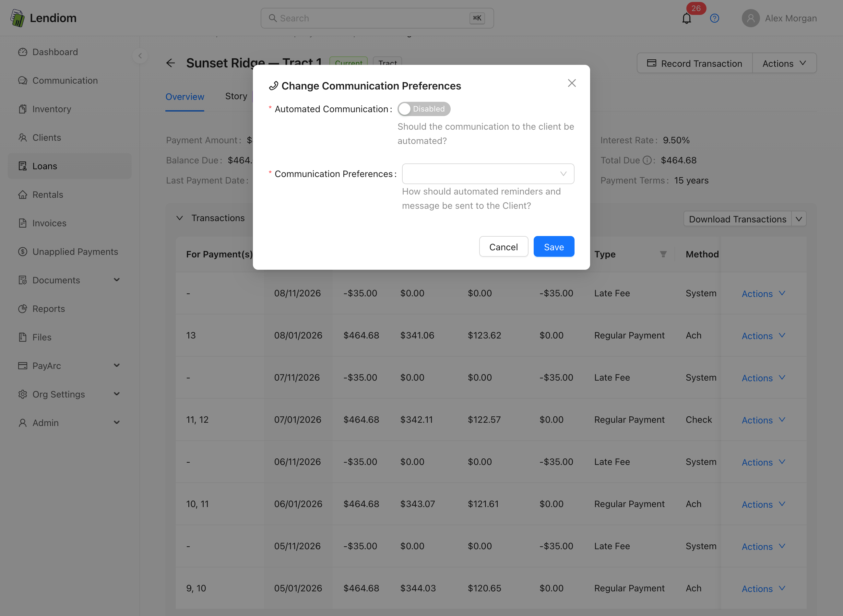Open Communication in the sidebar
Viewport: 843px width, 616px height.
click(x=69, y=80)
